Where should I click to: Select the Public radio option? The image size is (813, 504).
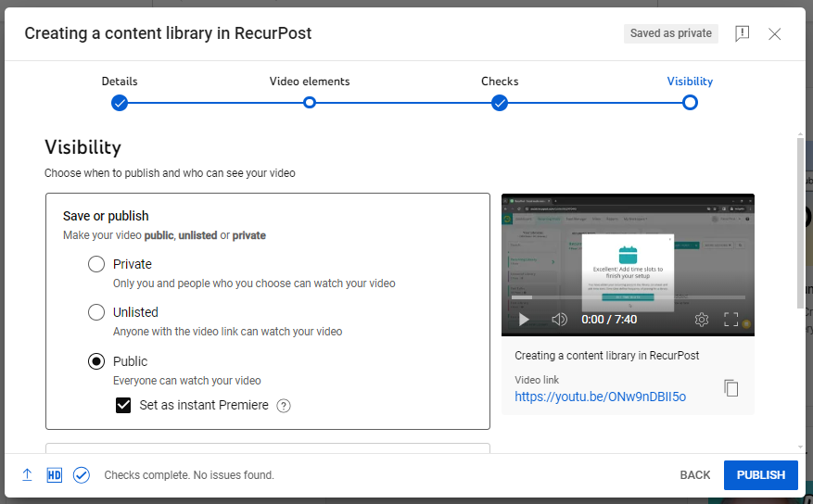click(x=96, y=361)
